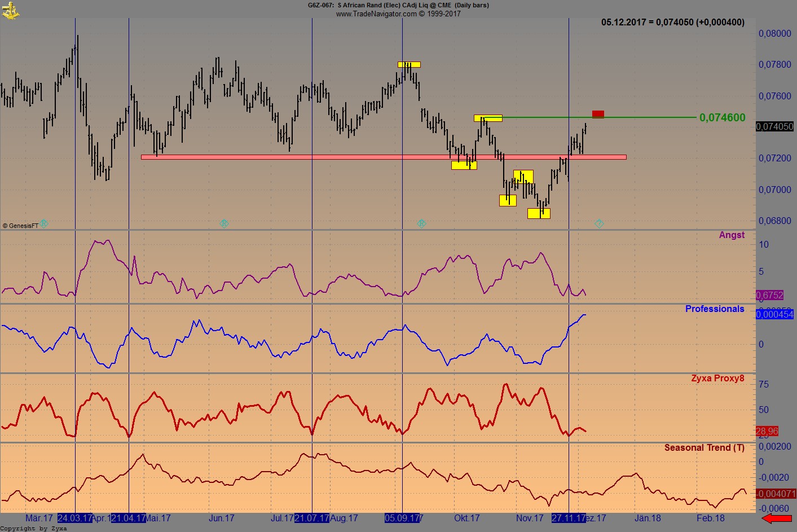
Task: Select the red square marker on the green line
Action: (598, 115)
